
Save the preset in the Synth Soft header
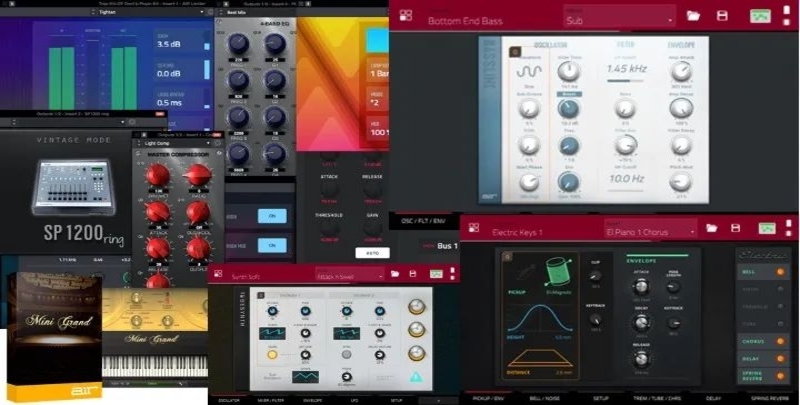pyautogui.click(x=413, y=274)
